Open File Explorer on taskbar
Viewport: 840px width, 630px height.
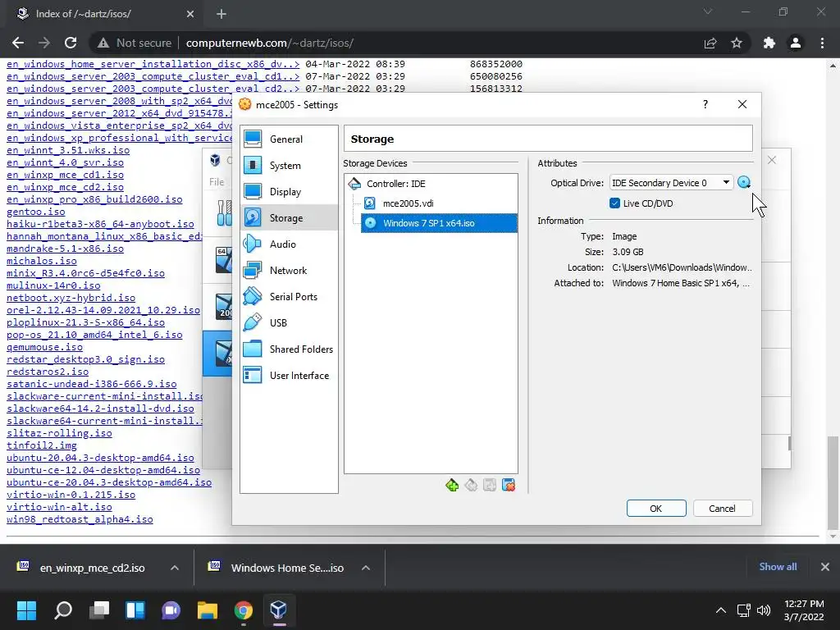click(x=208, y=610)
